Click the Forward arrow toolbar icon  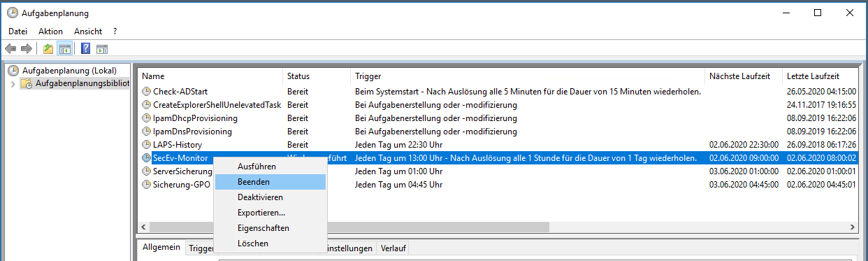tap(27, 49)
